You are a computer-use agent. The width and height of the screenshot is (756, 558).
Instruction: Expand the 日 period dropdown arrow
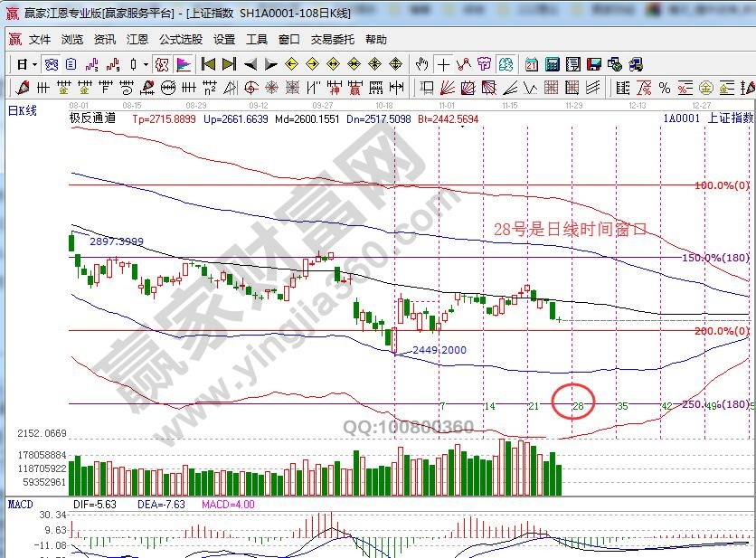coord(34,64)
